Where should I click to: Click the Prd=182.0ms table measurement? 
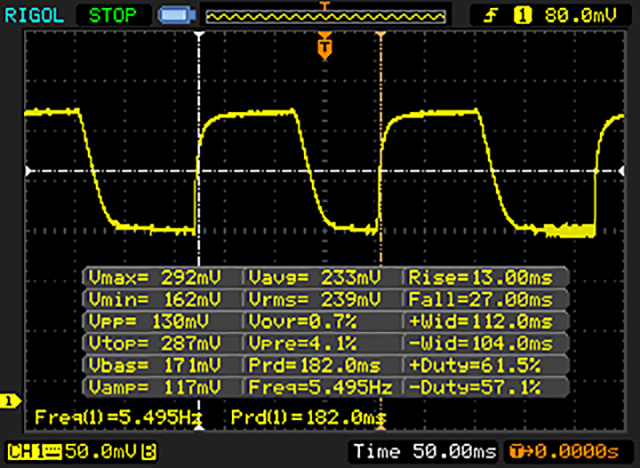[315, 365]
